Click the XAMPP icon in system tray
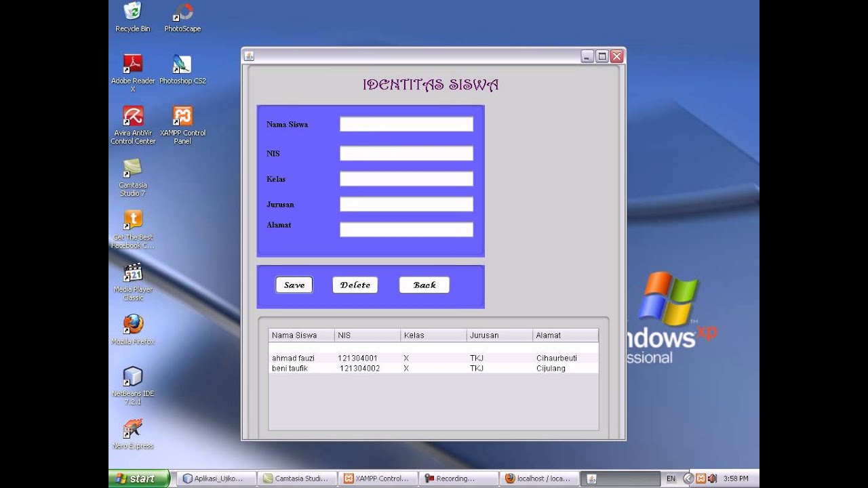 pyautogui.click(x=701, y=479)
